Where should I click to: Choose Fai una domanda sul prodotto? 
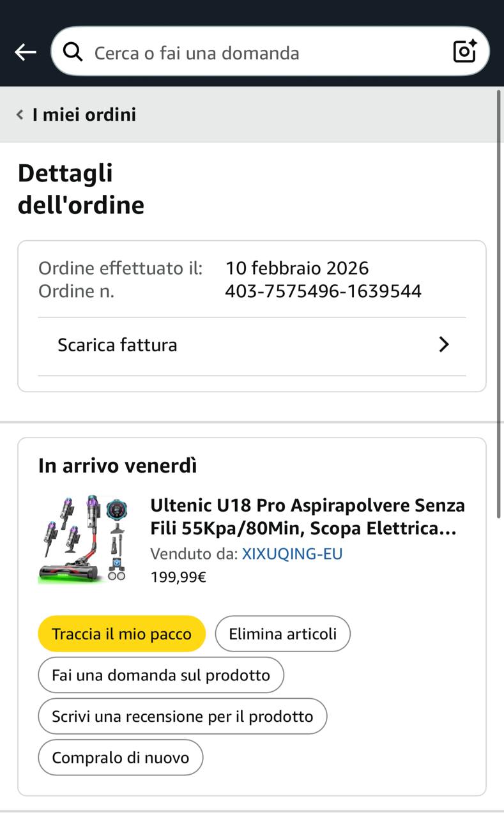tap(161, 675)
